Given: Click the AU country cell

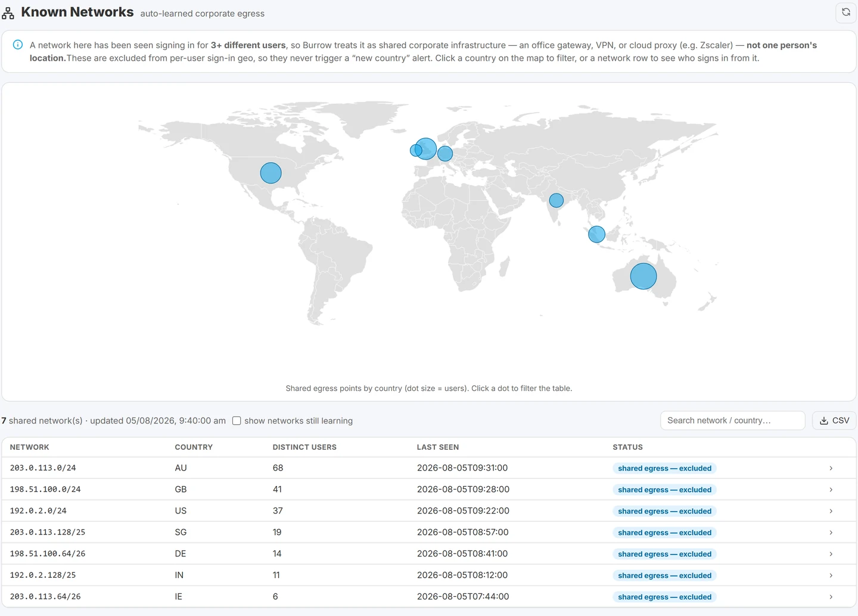Looking at the screenshot, I should 181,468.
